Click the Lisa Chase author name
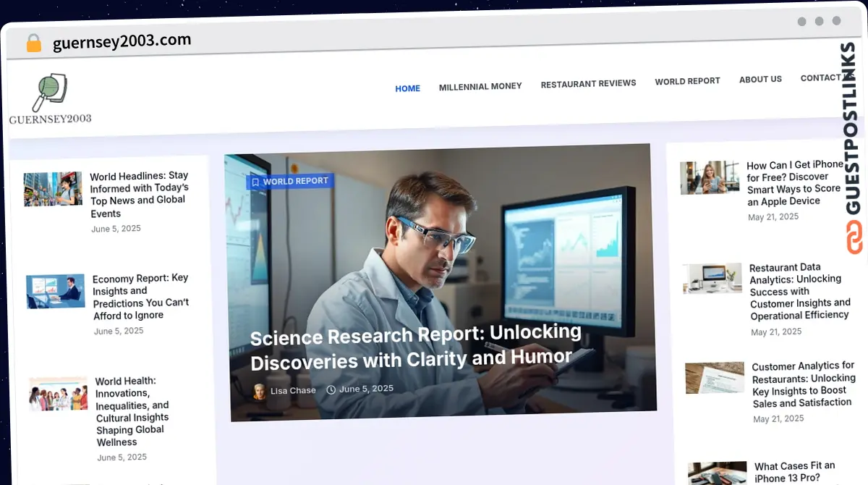The image size is (868, 485). tap(293, 390)
